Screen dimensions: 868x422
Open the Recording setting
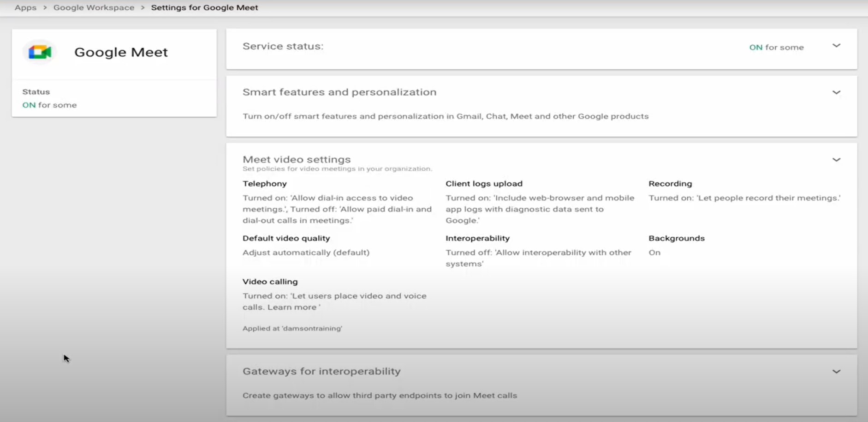click(x=671, y=183)
